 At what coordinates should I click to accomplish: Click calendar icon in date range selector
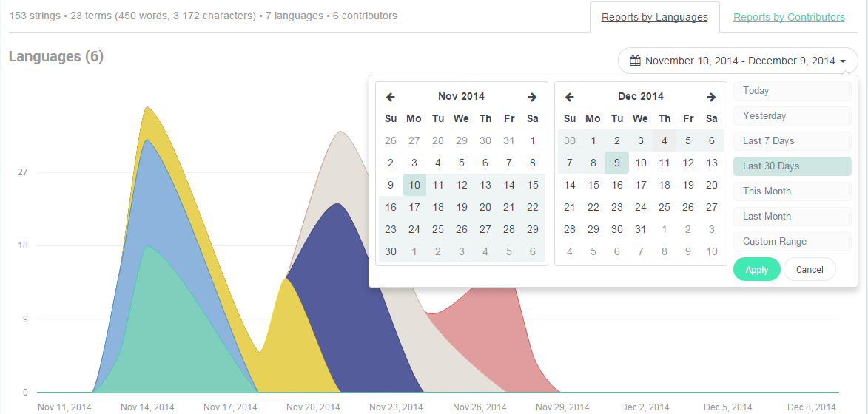(635, 61)
